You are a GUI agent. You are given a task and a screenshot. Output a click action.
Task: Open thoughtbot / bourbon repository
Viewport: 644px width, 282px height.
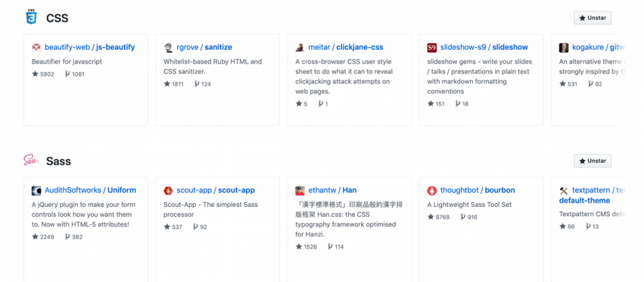coord(477,190)
